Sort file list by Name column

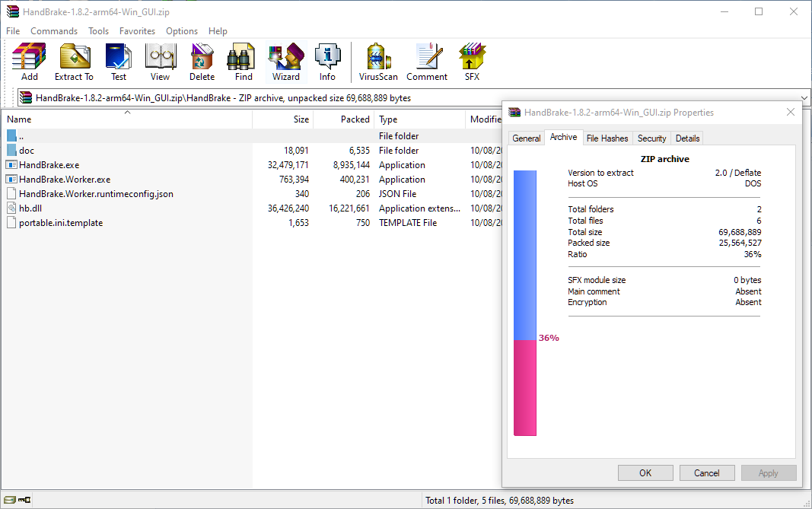point(127,119)
